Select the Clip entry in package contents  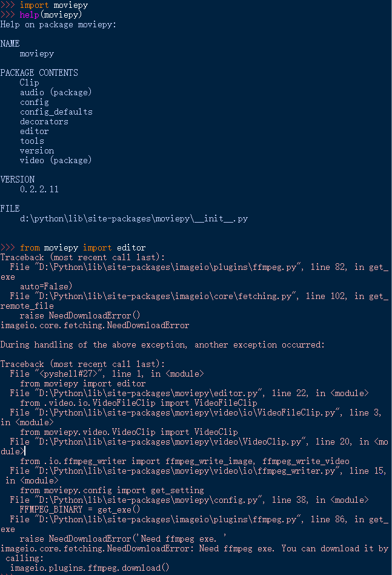(x=29, y=82)
